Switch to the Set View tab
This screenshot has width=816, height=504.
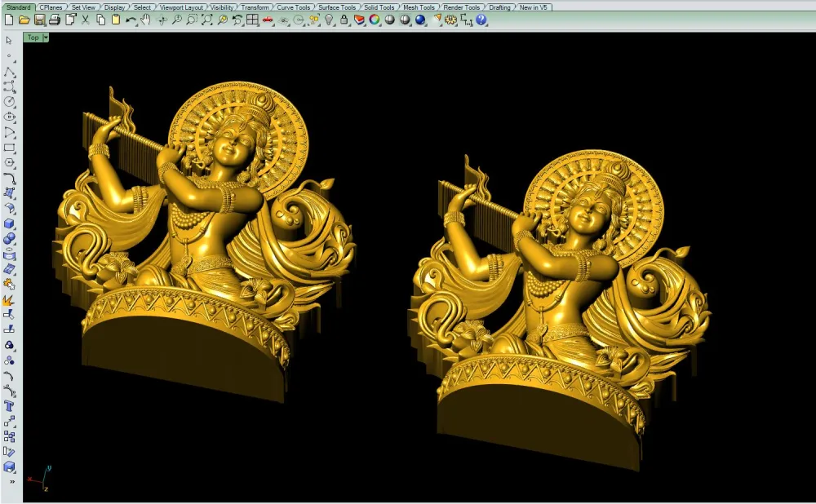tap(83, 7)
